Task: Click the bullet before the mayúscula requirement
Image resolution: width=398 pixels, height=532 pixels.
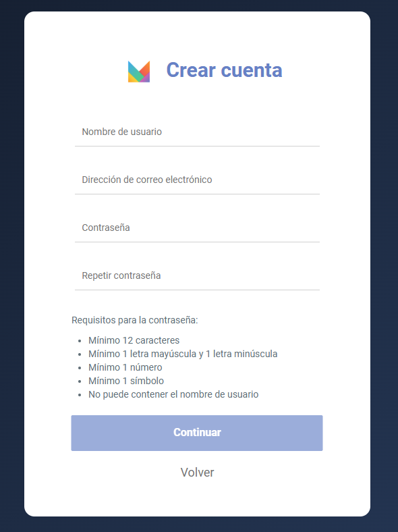Action: pos(80,354)
